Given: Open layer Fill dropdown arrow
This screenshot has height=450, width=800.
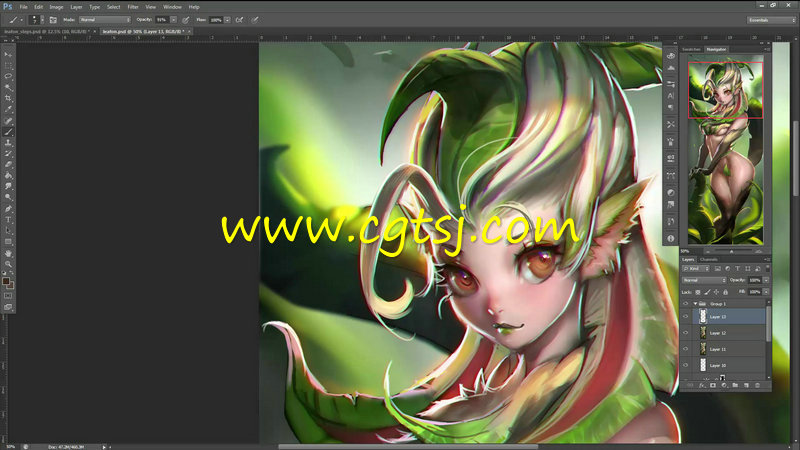Looking at the screenshot, I should 766,292.
